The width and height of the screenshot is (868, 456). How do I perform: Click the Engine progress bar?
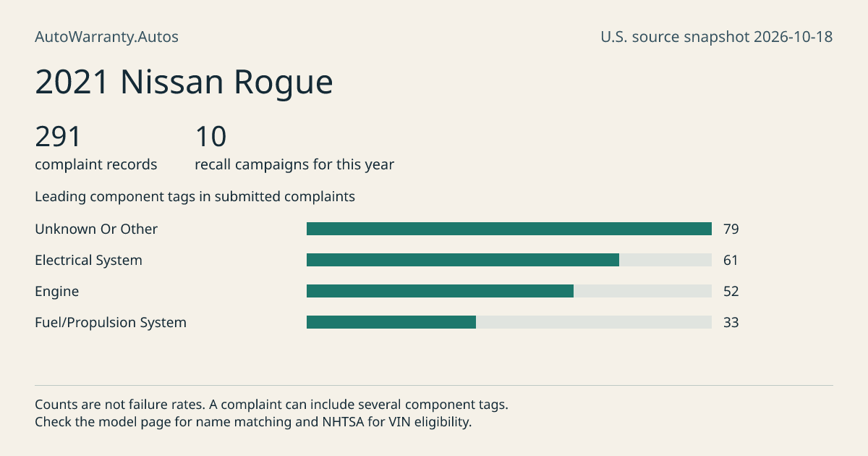tap(509, 291)
